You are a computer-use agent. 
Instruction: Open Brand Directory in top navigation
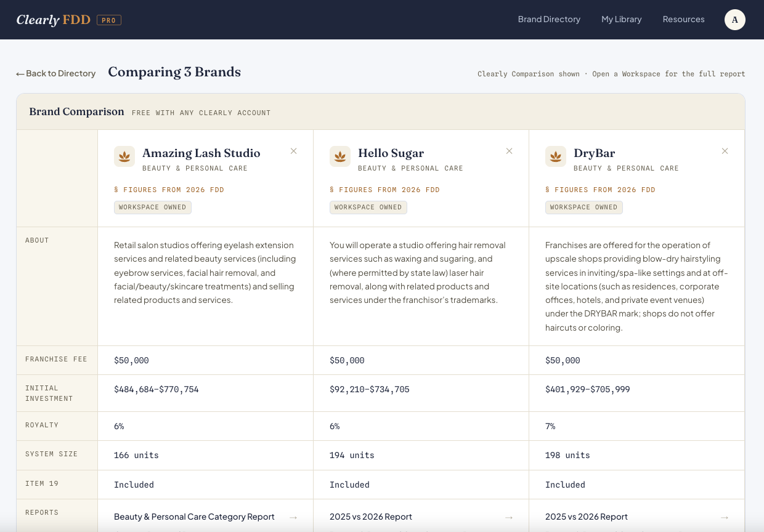coord(549,20)
